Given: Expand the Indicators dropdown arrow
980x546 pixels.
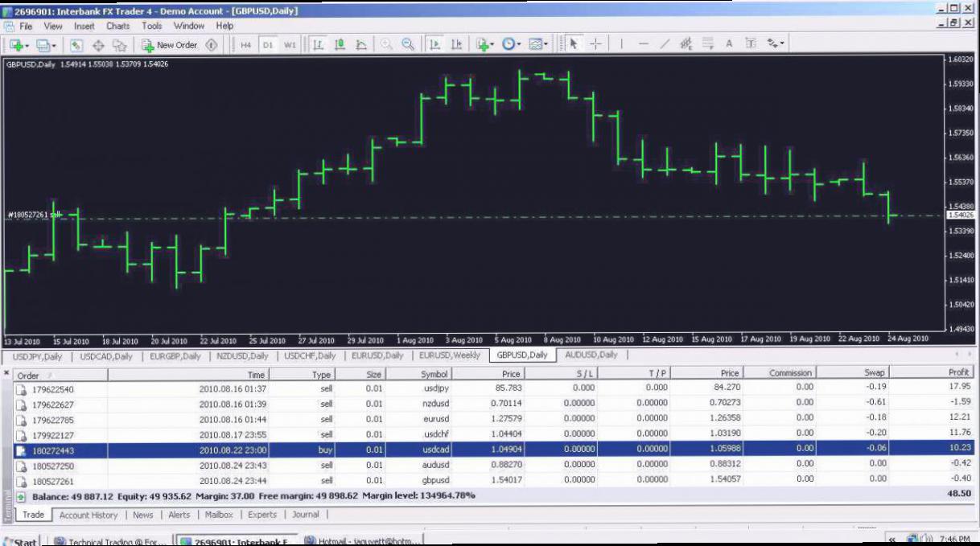Looking at the screenshot, I should point(492,45).
